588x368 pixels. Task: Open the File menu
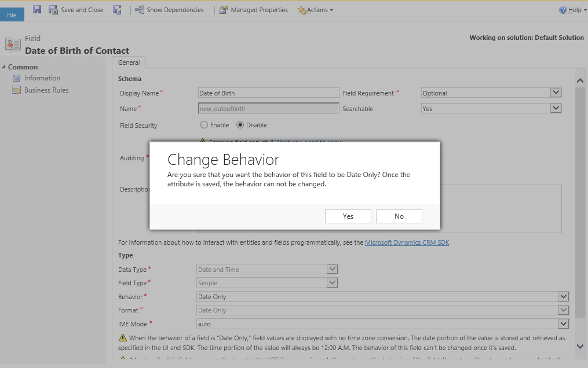pos(12,15)
